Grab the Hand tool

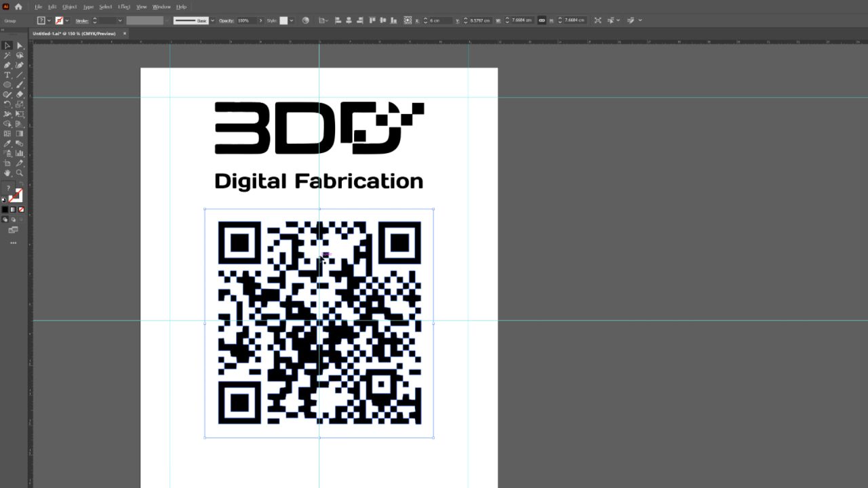click(x=8, y=173)
